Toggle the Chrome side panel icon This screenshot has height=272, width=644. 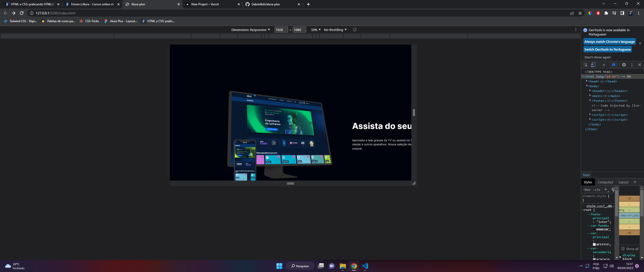point(622,13)
